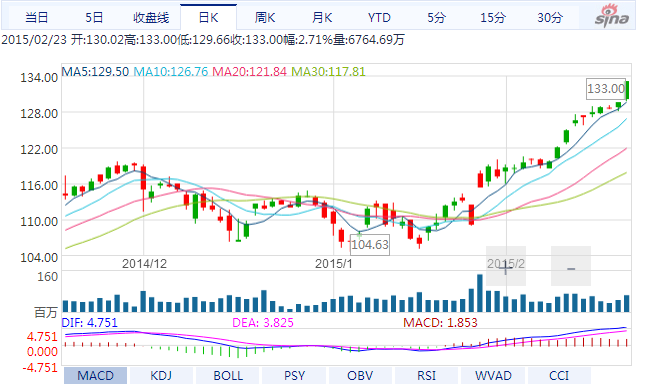Switch to the 当日 intraday chart tab
The width and height of the screenshot is (647, 392).
point(37,18)
